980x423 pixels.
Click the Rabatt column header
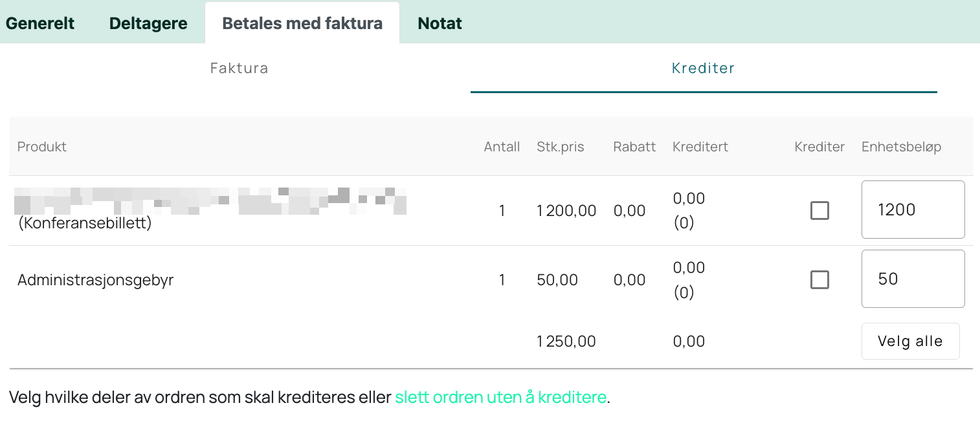[634, 147]
